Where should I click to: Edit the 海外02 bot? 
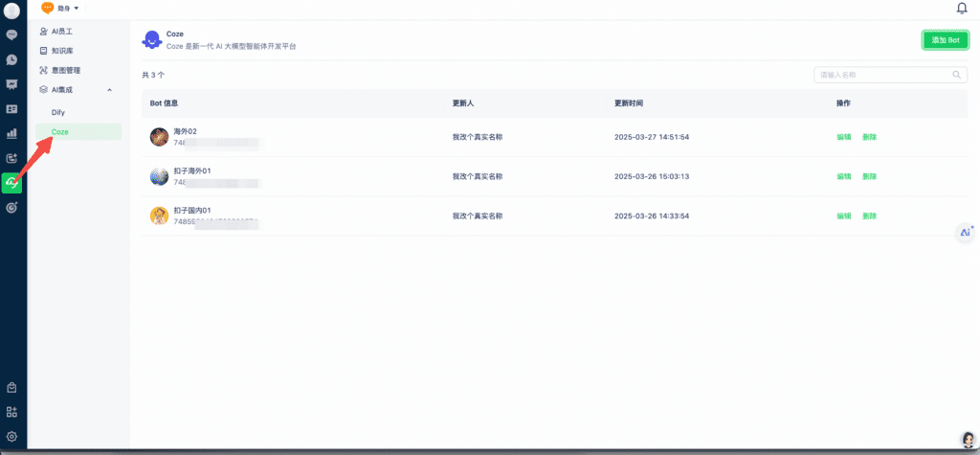(844, 137)
